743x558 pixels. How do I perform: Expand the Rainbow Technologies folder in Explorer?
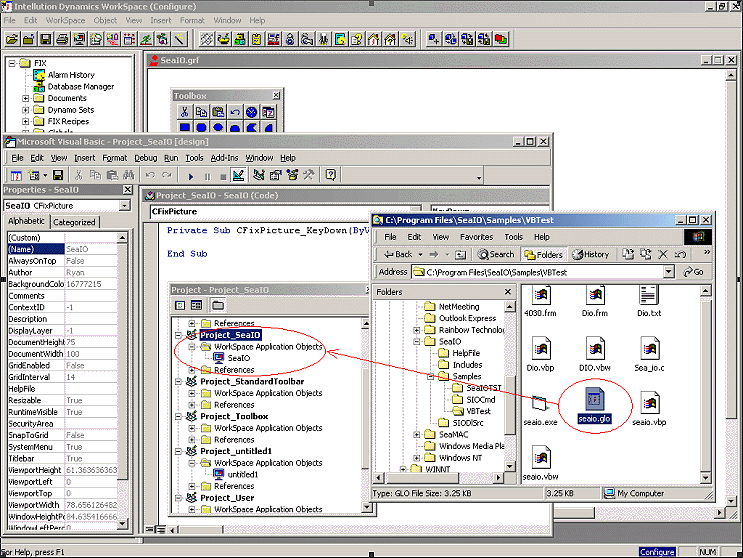click(417, 330)
